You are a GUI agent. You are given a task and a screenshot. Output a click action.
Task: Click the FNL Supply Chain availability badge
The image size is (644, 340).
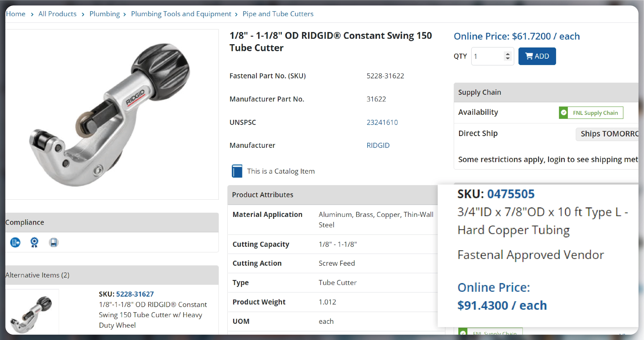pyautogui.click(x=591, y=113)
